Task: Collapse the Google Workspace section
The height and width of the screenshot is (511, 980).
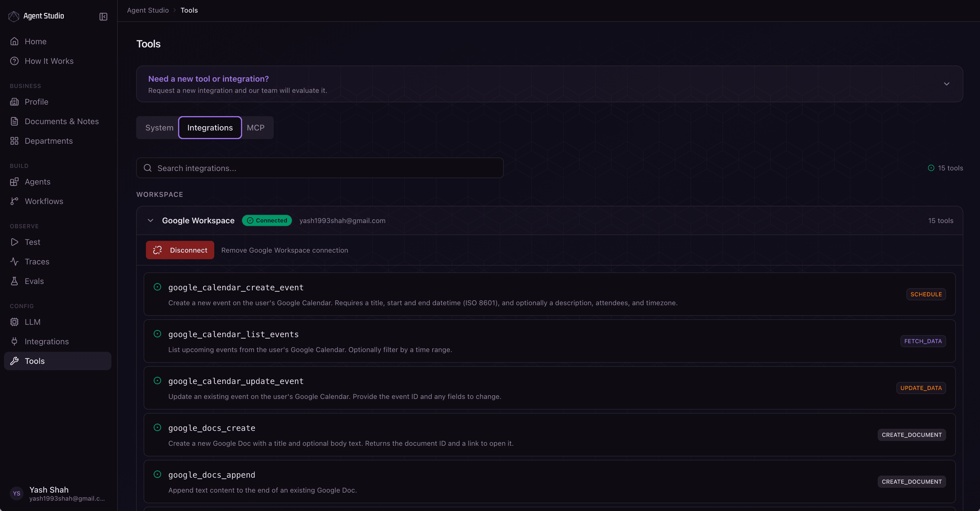Action: [151, 220]
